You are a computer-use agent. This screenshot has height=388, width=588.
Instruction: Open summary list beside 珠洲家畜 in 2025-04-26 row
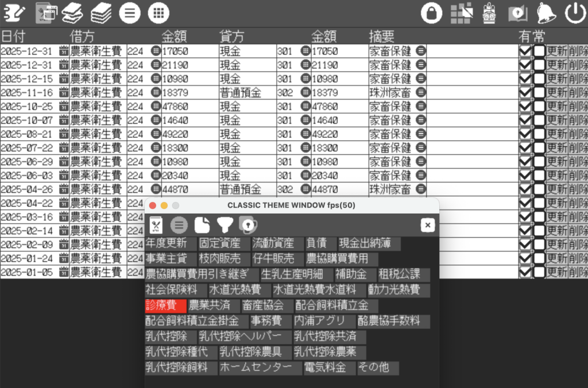pos(420,189)
